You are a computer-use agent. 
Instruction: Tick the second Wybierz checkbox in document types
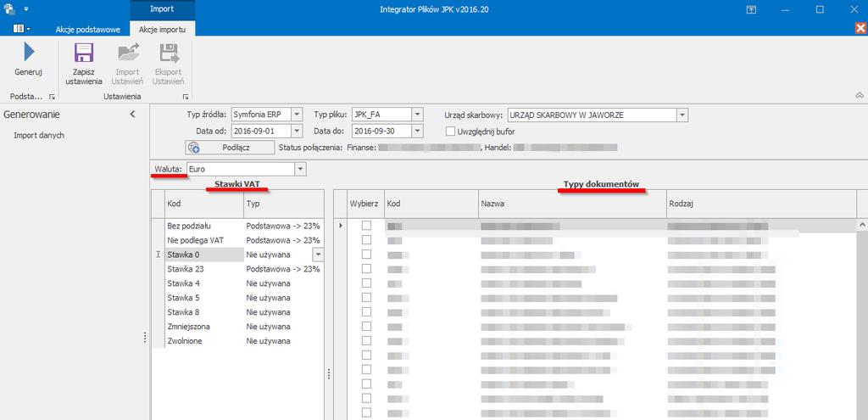pos(366,240)
